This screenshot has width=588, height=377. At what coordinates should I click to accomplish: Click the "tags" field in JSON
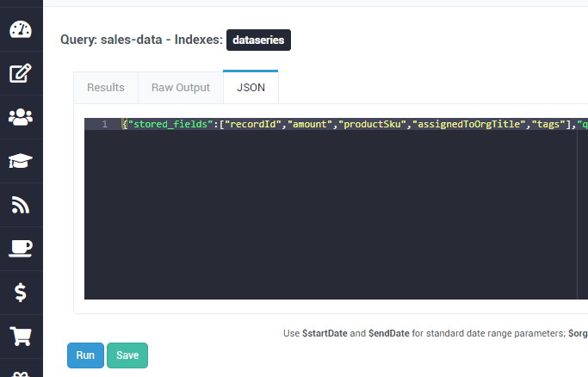548,124
